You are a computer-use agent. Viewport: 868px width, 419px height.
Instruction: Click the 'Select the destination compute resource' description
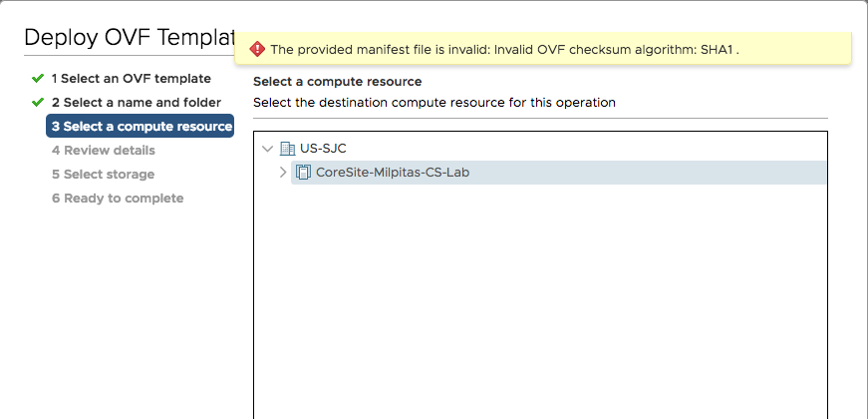[434, 102]
